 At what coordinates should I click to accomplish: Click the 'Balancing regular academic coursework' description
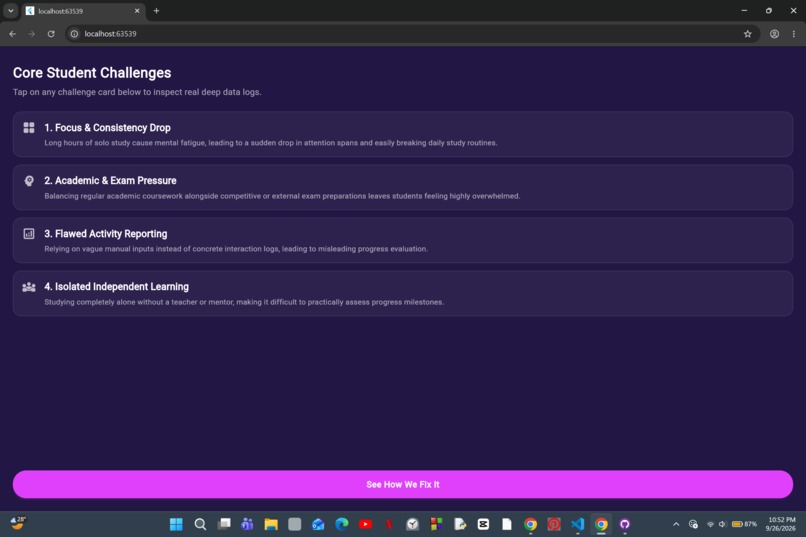click(282, 196)
